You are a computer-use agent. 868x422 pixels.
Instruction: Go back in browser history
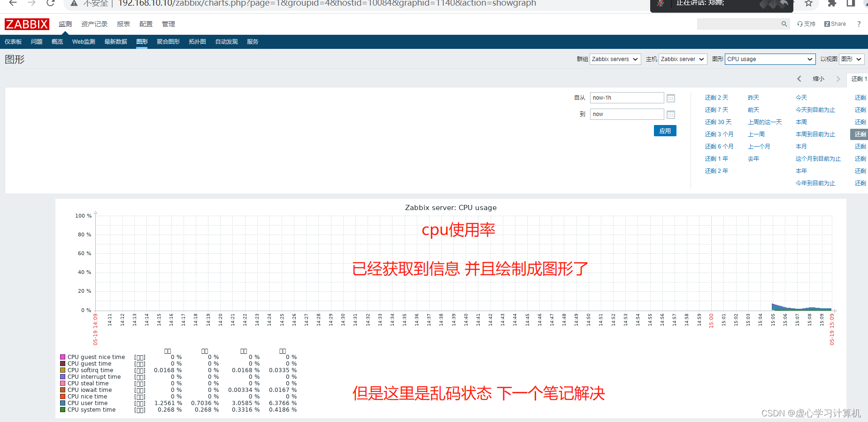13,3
